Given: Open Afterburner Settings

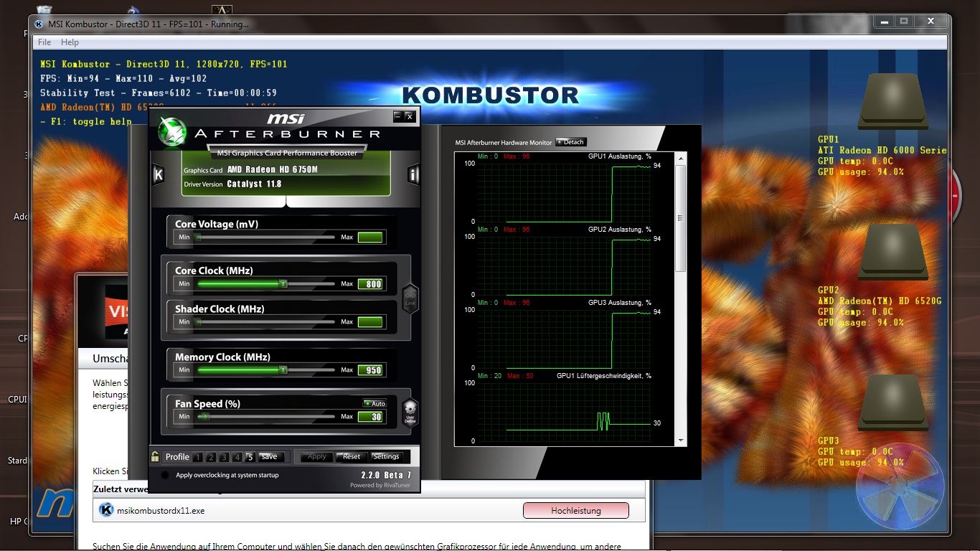Looking at the screenshot, I should coord(386,456).
